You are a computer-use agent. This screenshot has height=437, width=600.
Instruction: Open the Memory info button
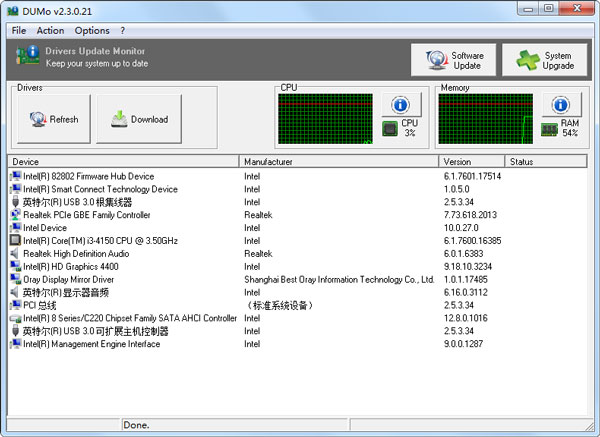pyautogui.click(x=562, y=104)
